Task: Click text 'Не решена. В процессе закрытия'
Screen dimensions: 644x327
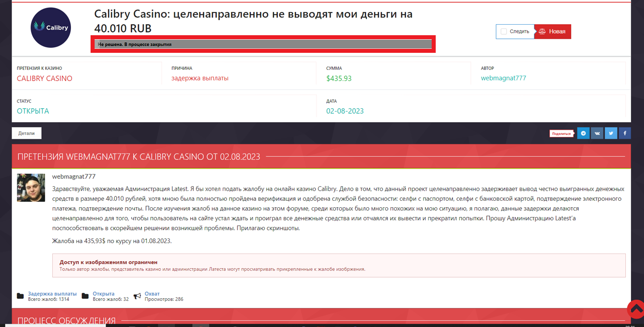Action: (134, 44)
